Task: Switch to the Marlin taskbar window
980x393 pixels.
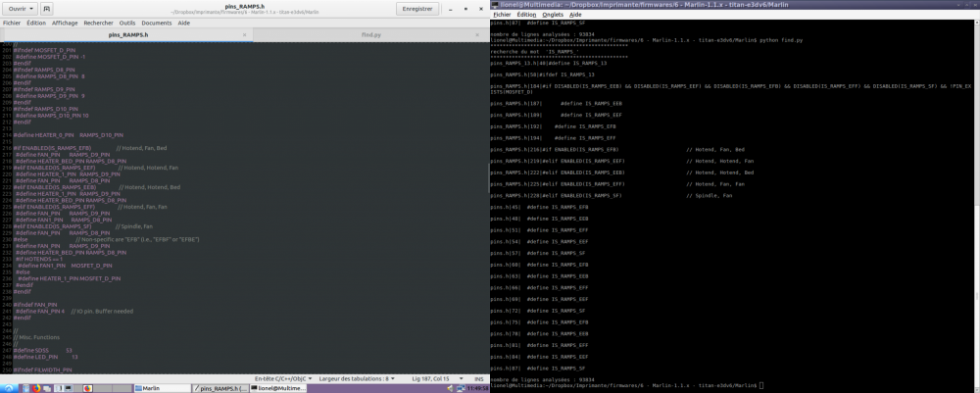Action: pos(163,388)
